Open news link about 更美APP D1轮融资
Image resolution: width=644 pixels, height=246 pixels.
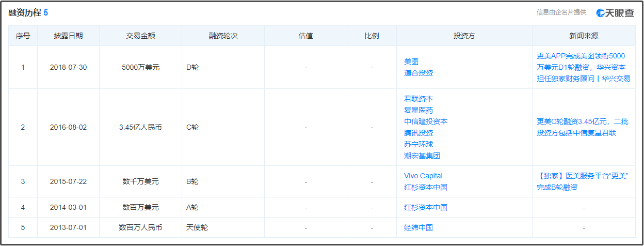tap(584, 67)
